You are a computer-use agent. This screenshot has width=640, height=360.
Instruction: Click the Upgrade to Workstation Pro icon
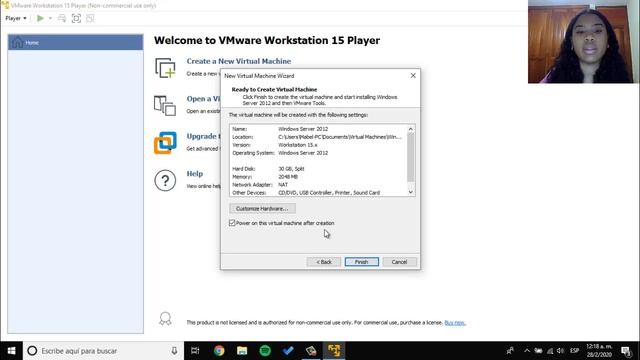[165, 143]
